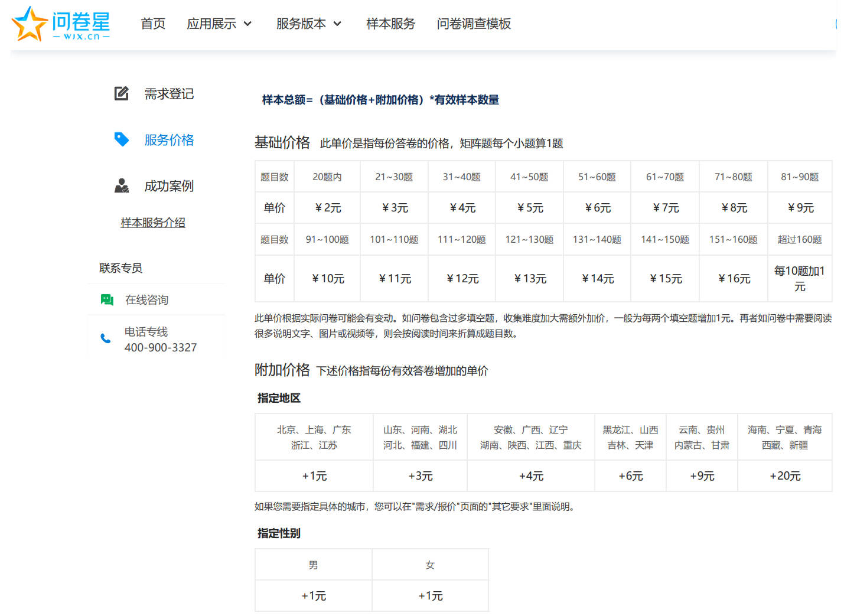Open the 样本服务介绍 link
The width and height of the screenshot is (857, 616).
coord(153,223)
